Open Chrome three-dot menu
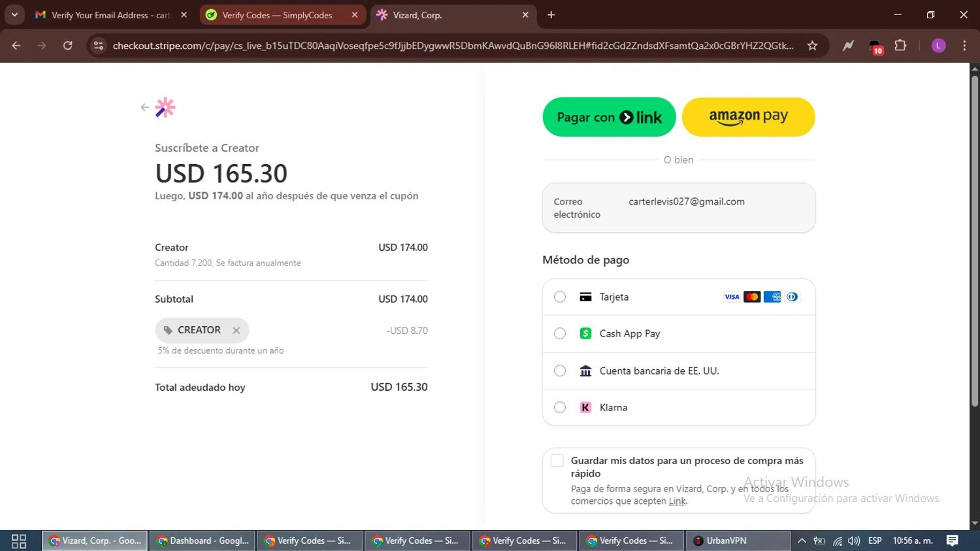This screenshot has width=980, height=551. 964,46
